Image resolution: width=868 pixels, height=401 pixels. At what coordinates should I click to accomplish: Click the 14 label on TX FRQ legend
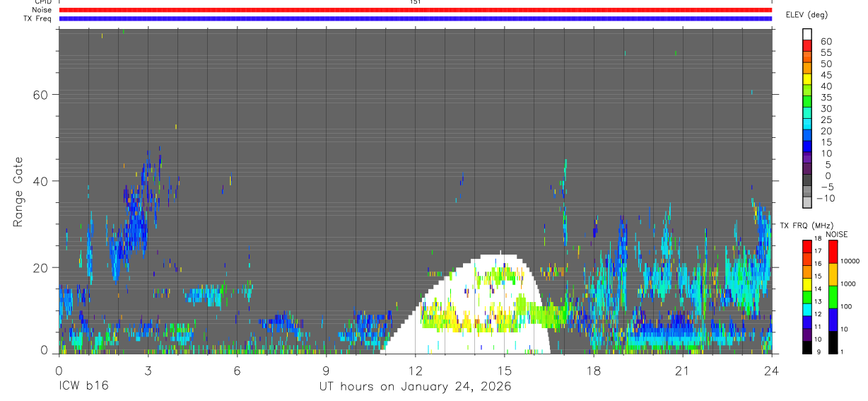(x=817, y=289)
